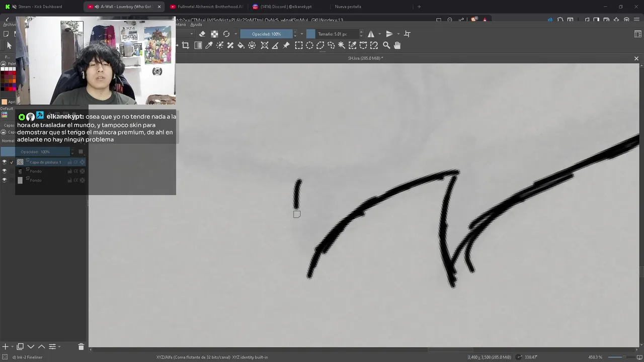Select the Capa de pintura 1 layer
Screen dimensions: 644x362
coord(45,162)
